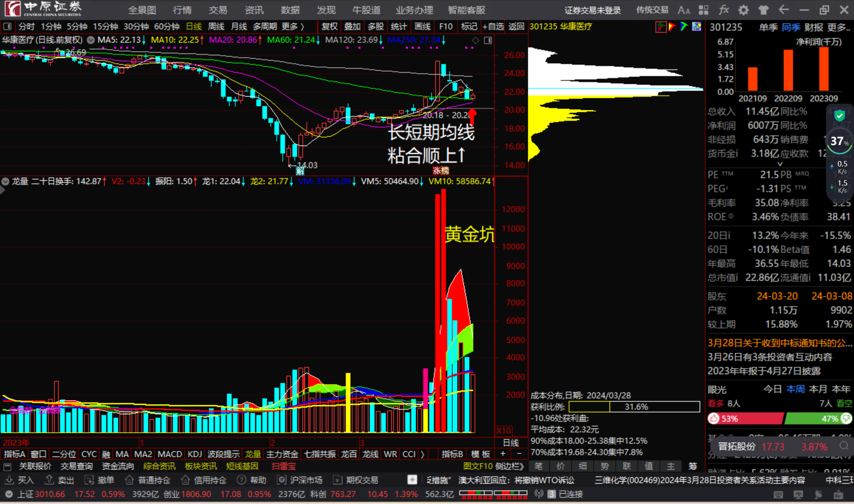
Task: Switch sentiment view to 今日
Action: 773,389
